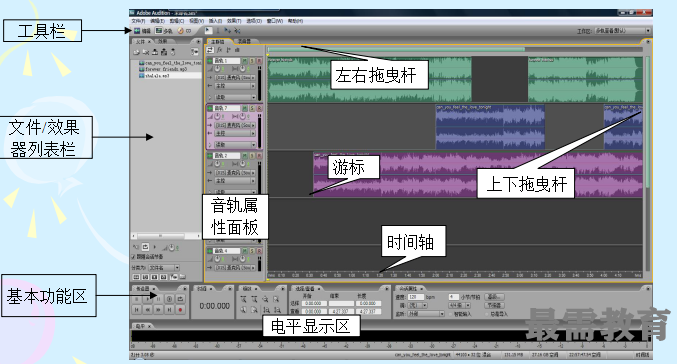Arm track 4 for recording with R
This screenshot has width=677, height=364.
click(x=259, y=250)
